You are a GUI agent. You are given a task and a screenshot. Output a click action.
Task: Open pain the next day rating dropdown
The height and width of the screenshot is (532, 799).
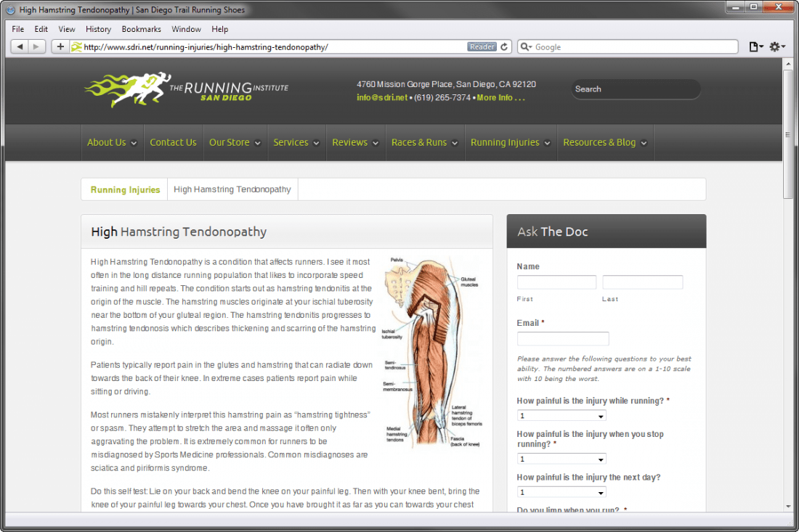point(561,492)
